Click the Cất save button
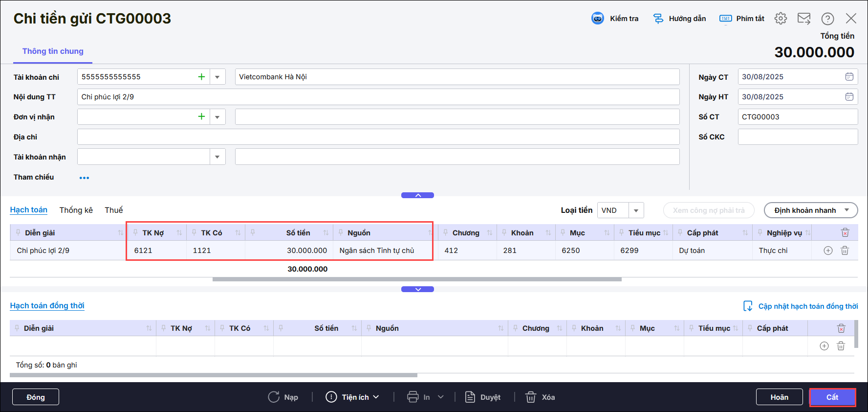868x412 pixels. (x=832, y=397)
